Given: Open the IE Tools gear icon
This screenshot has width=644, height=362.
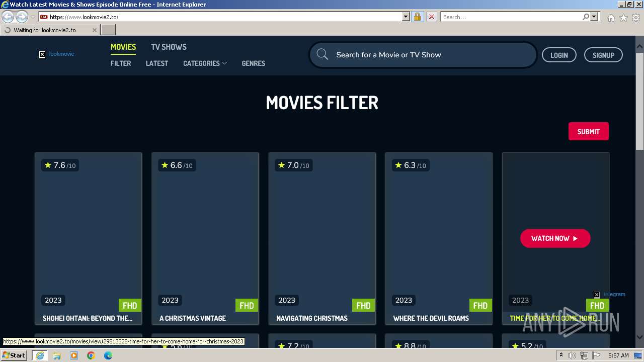Looking at the screenshot, I should 636,18.
